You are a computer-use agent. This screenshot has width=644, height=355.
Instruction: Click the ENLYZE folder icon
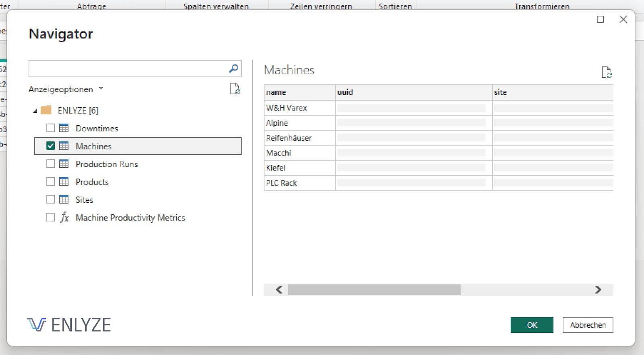tap(46, 110)
